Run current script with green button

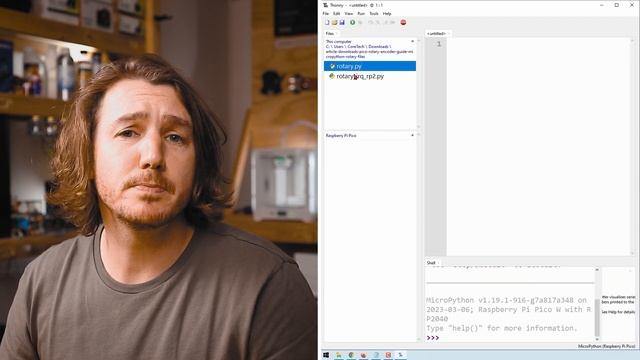[x=352, y=22]
